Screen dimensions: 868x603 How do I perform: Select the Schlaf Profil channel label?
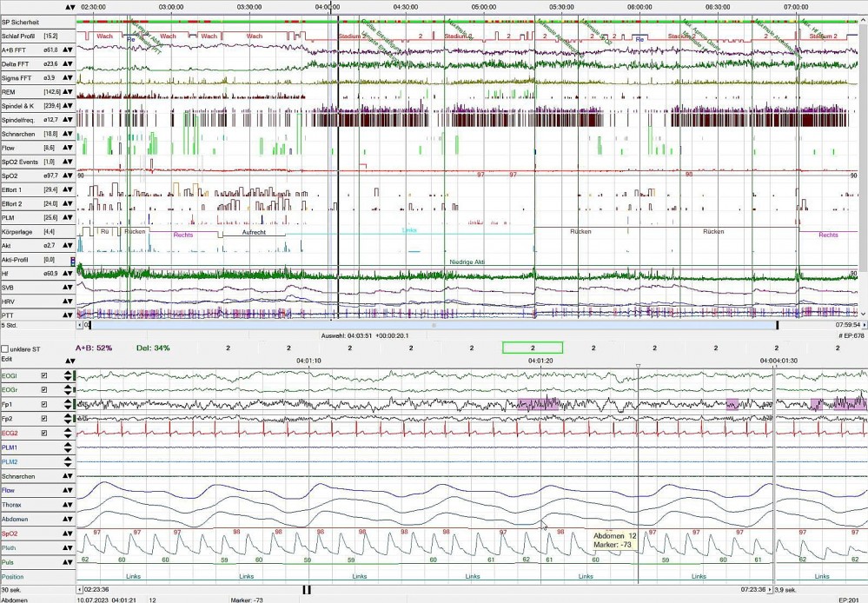click(17, 36)
